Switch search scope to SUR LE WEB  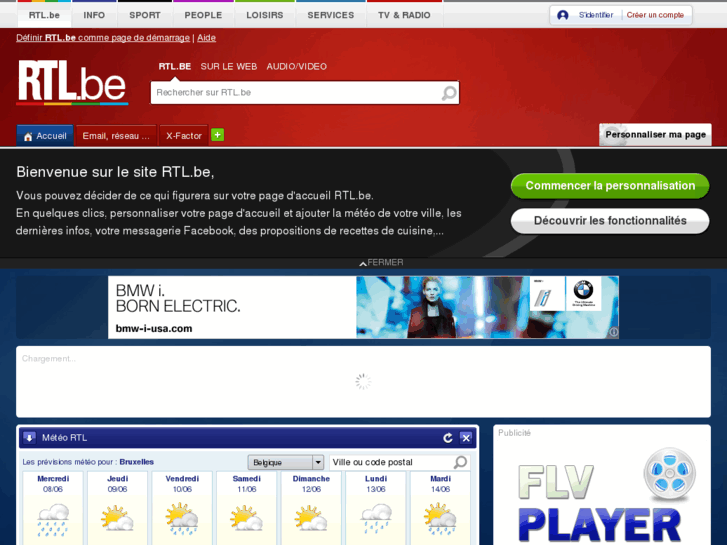229,67
